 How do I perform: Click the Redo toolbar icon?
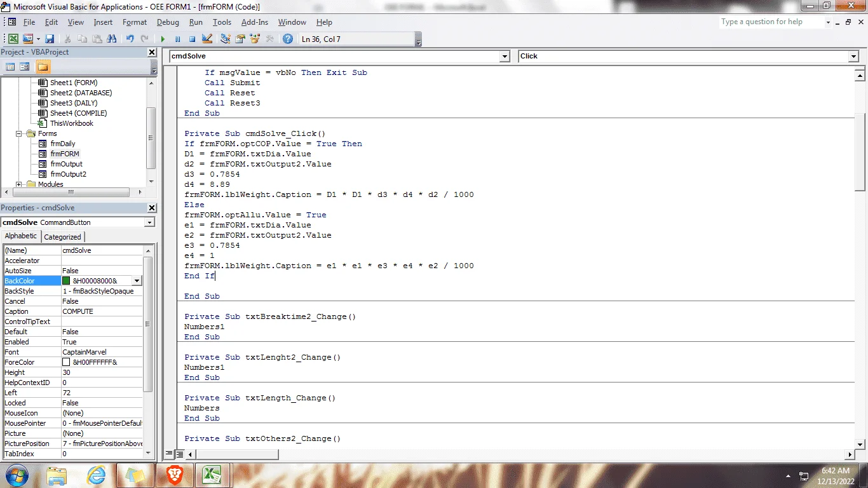145,39
